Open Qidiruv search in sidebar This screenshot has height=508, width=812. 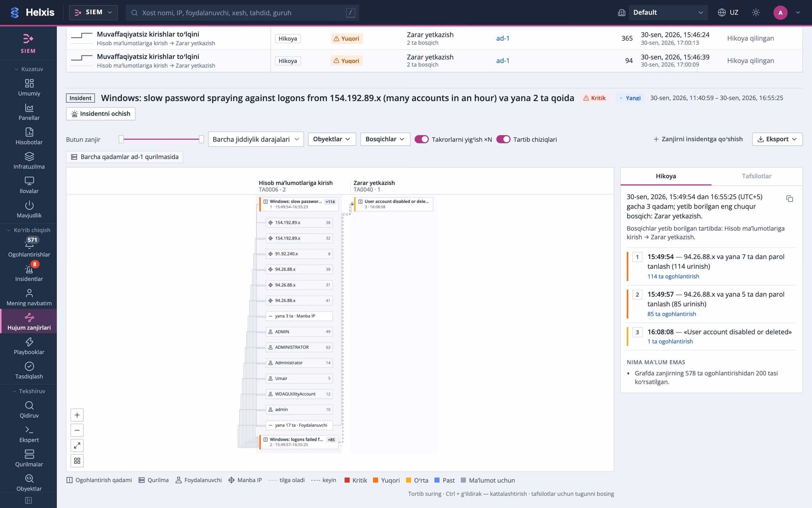(29, 410)
